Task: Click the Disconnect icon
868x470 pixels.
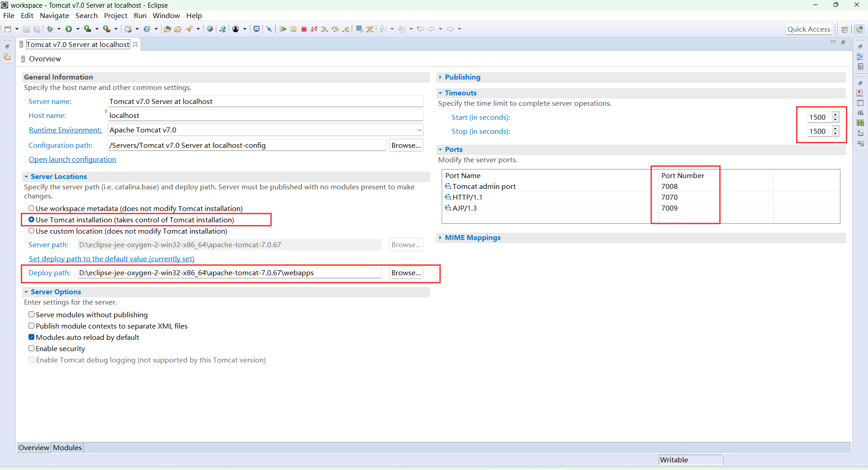Action: pos(314,29)
